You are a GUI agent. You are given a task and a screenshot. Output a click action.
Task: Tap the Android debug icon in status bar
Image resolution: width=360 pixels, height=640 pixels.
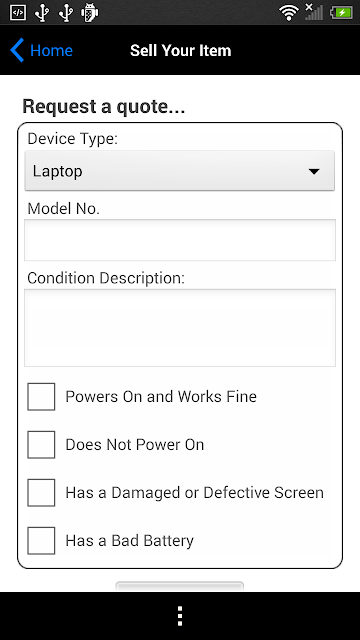coord(89,13)
